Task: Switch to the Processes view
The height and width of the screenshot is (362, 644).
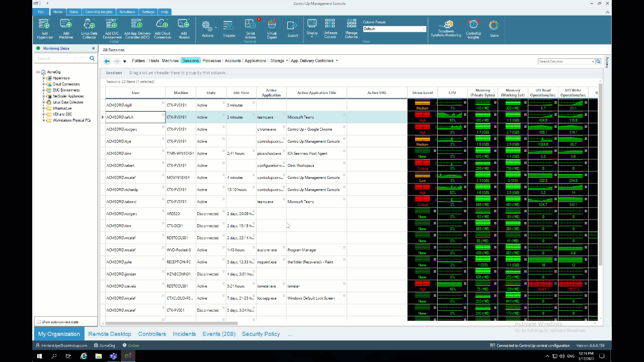Action: (212, 61)
